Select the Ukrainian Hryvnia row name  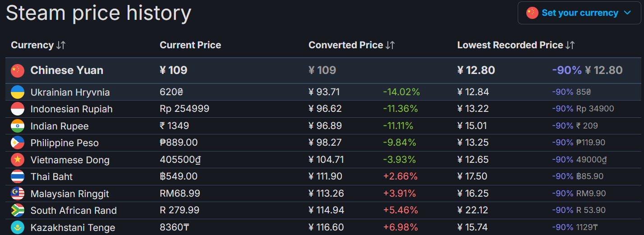pyautogui.click(x=70, y=92)
